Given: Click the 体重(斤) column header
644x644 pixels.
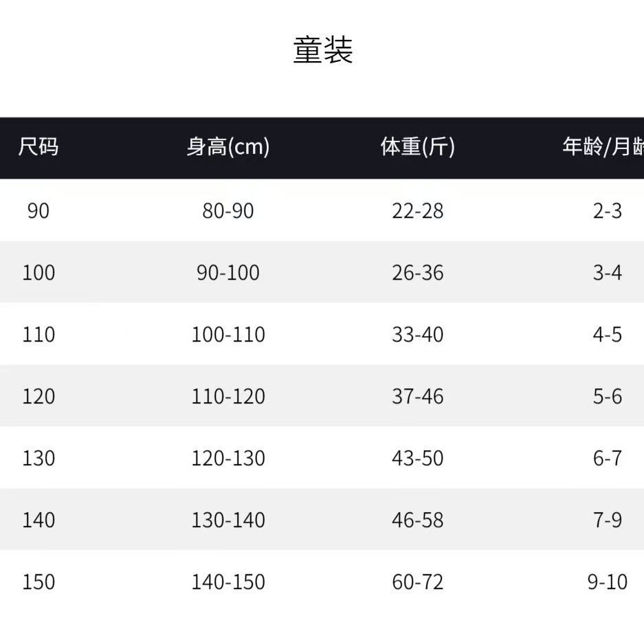Looking at the screenshot, I should click(418, 147).
